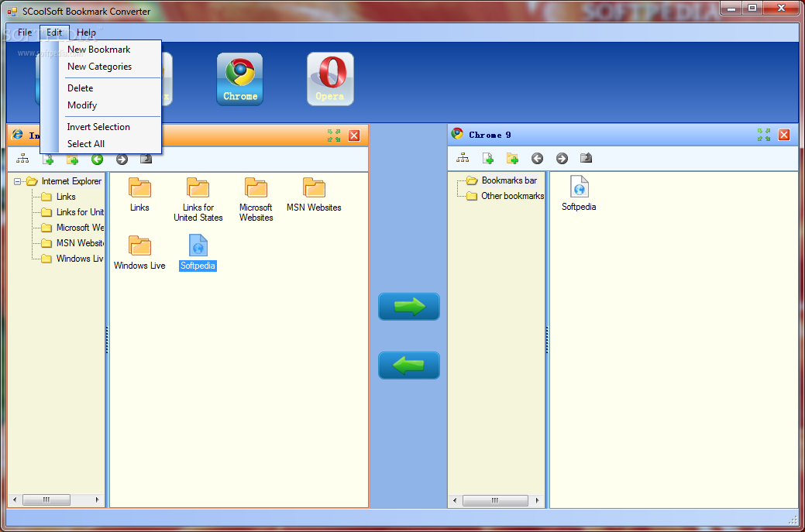This screenshot has height=532, width=805.
Task: Maximize the Chrome 9 panel with green arrows icon
Action: click(x=763, y=135)
